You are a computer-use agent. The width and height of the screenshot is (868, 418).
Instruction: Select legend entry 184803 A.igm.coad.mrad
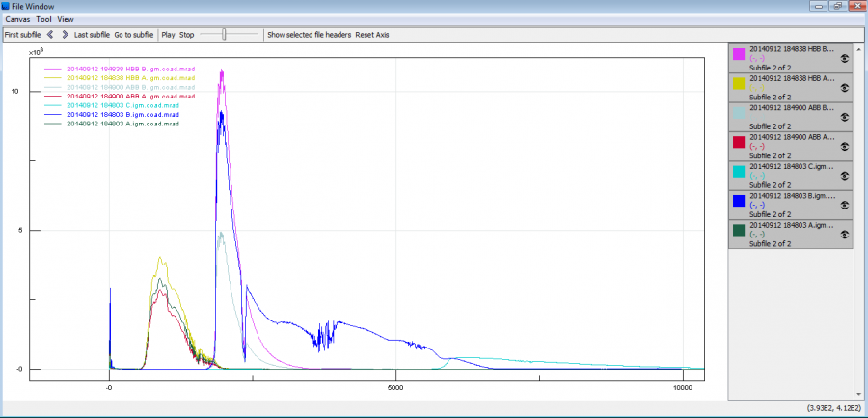coord(122,124)
